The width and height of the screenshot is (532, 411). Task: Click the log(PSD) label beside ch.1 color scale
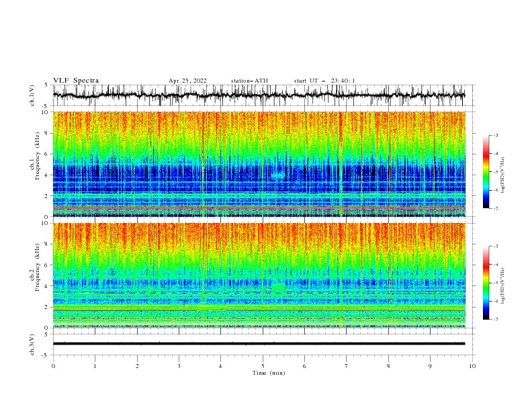503,175
